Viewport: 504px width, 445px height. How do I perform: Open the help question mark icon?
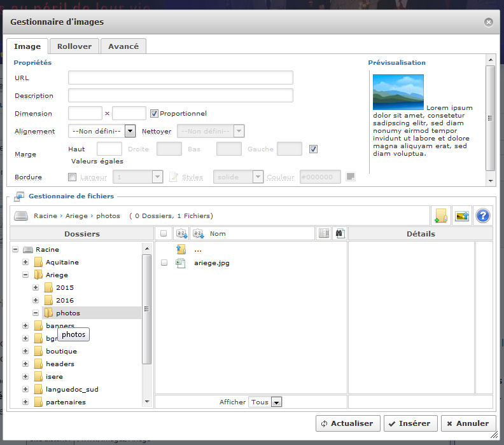pyautogui.click(x=482, y=216)
